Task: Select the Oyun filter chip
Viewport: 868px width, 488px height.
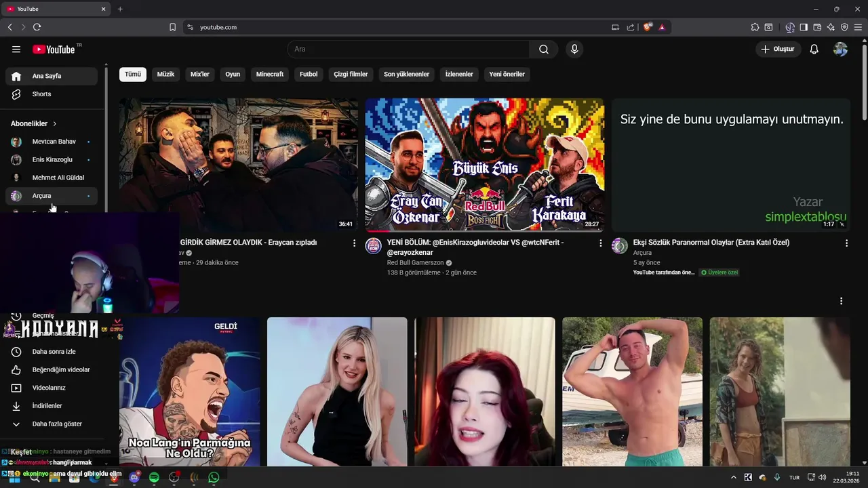Action: [233, 74]
